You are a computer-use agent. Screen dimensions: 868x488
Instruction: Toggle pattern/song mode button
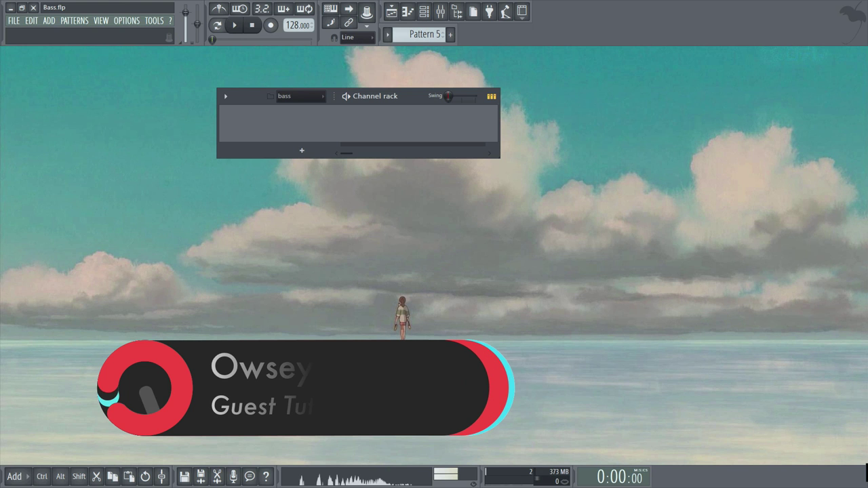217,25
